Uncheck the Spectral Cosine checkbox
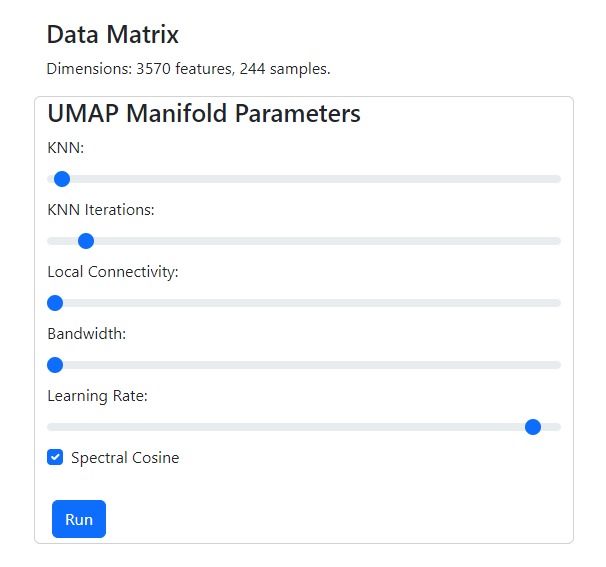The width and height of the screenshot is (606, 567). (55, 458)
